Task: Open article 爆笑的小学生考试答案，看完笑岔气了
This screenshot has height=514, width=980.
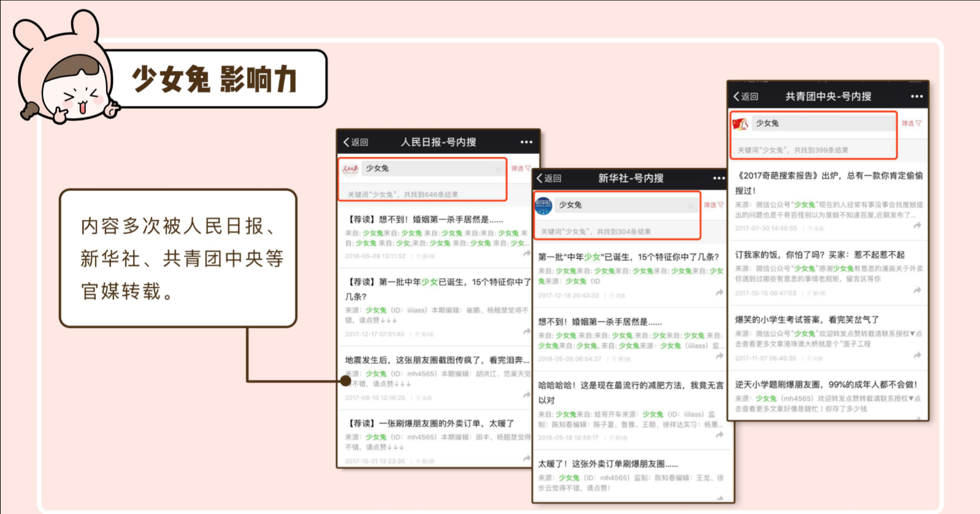Action: [x=807, y=320]
